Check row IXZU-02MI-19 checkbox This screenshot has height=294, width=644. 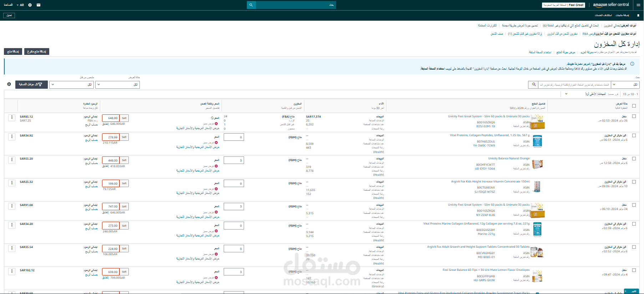[x=634, y=116]
